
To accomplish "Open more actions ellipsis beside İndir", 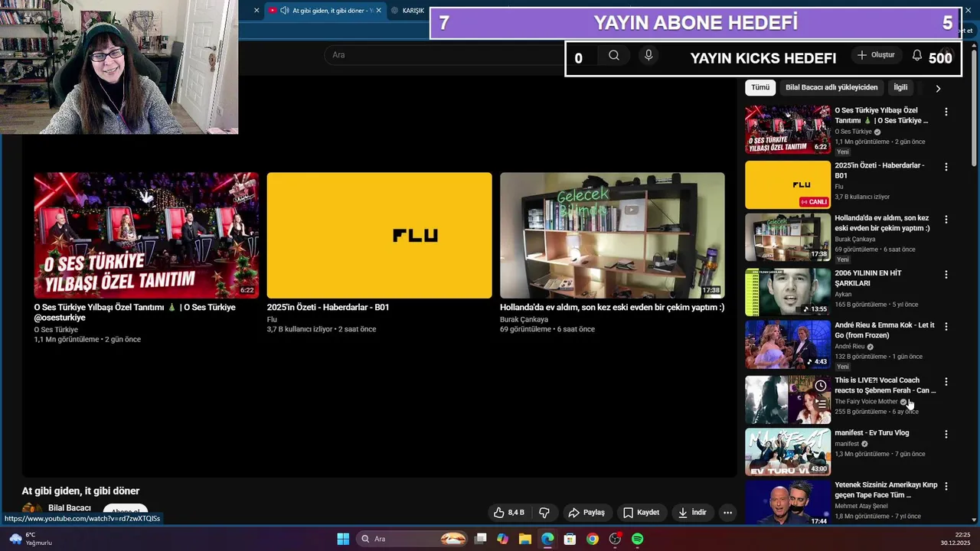I will (728, 513).
